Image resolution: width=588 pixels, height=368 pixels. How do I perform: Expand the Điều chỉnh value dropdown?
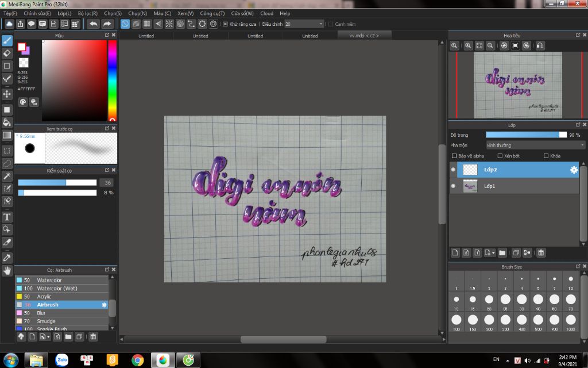click(x=320, y=24)
